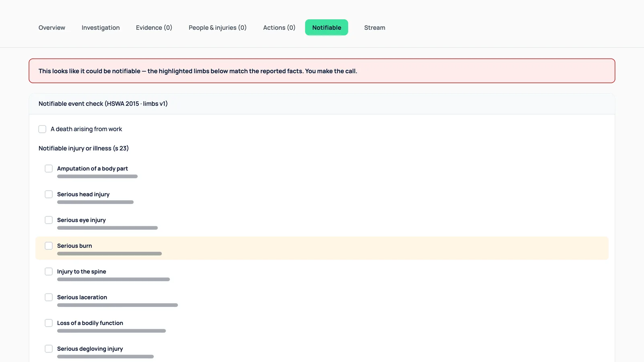The height and width of the screenshot is (362, 644).
Task: Check Amputation of a body part
Action: pos(49,169)
